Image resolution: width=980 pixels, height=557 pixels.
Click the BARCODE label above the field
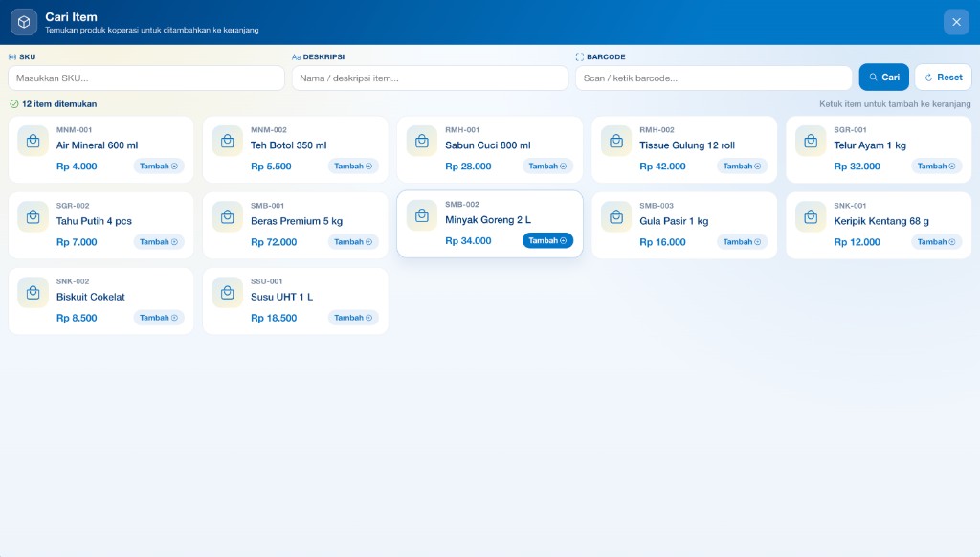point(606,56)
